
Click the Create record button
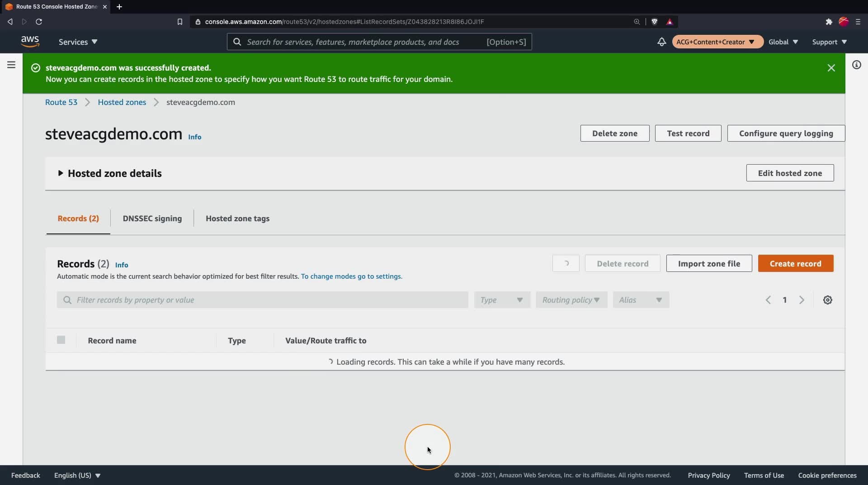[795, 263]
